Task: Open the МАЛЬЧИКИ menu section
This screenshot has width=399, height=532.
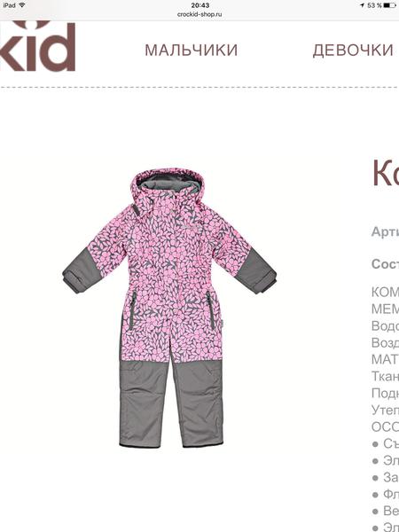Action: coord(192,51)
